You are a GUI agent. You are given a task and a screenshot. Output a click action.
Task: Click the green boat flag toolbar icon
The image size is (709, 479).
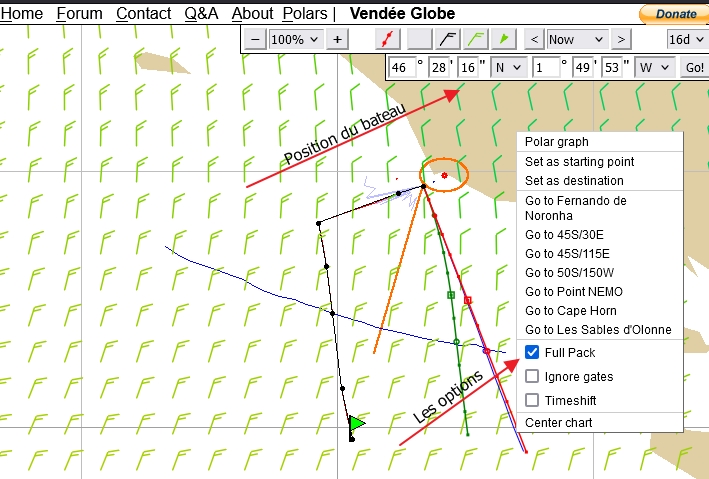coord(504,39)
